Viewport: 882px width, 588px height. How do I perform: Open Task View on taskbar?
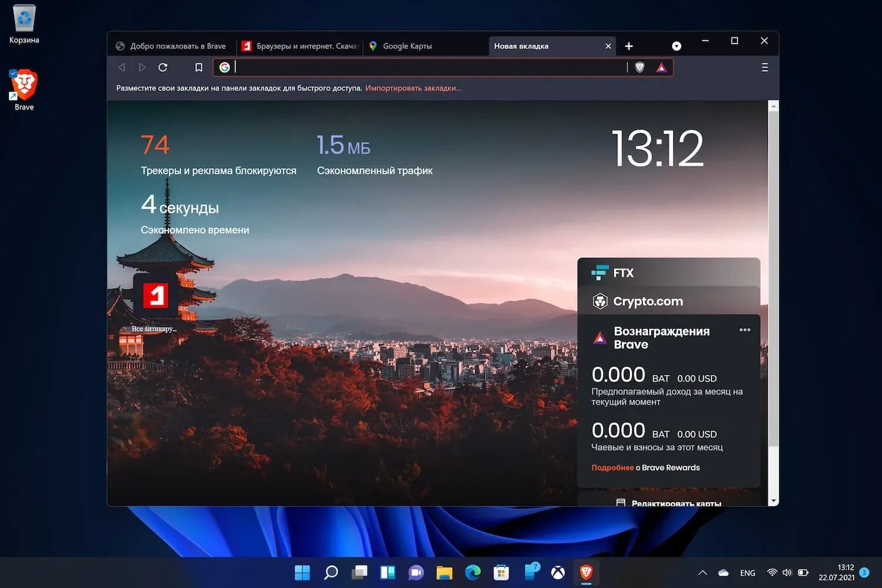[x=359, y=573]
